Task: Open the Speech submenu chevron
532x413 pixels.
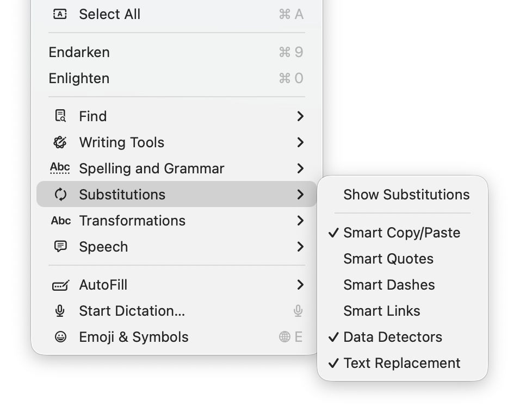Action: pos(300,247)
